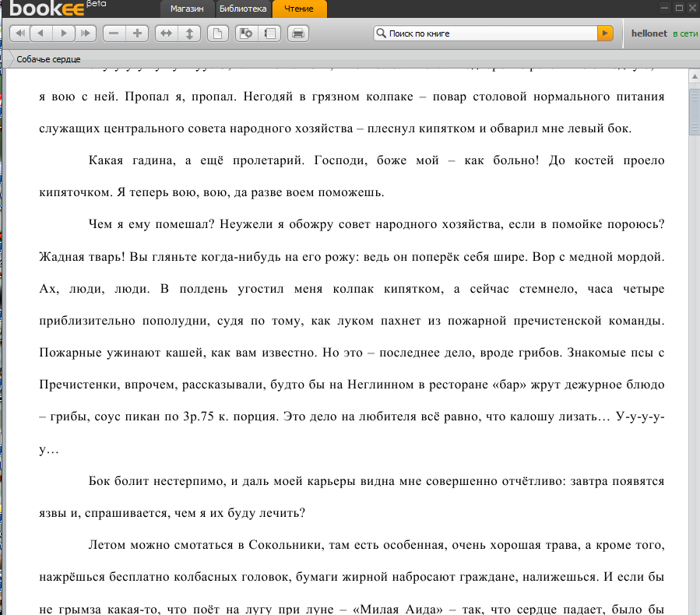Viewport: 700px width, 615px height.
Task: Click the word 'Жадная' in the text
Action: point(62,257)
